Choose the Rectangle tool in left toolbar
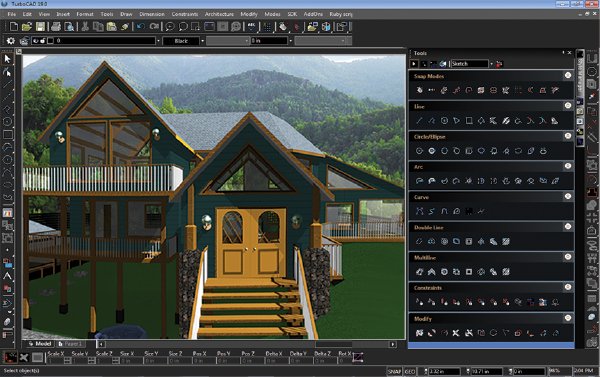This screenshot has height=377, width=600. [7, 134]
